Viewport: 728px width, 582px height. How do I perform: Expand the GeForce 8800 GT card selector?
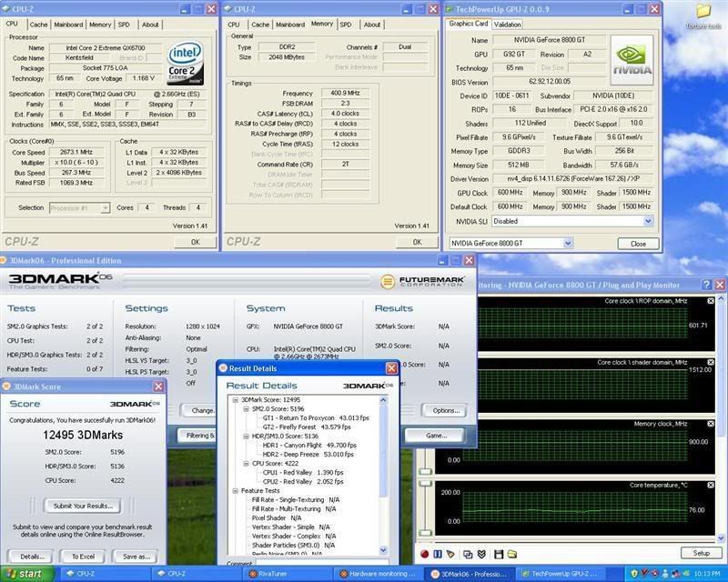pyautogui.click(x=568, y=243)
